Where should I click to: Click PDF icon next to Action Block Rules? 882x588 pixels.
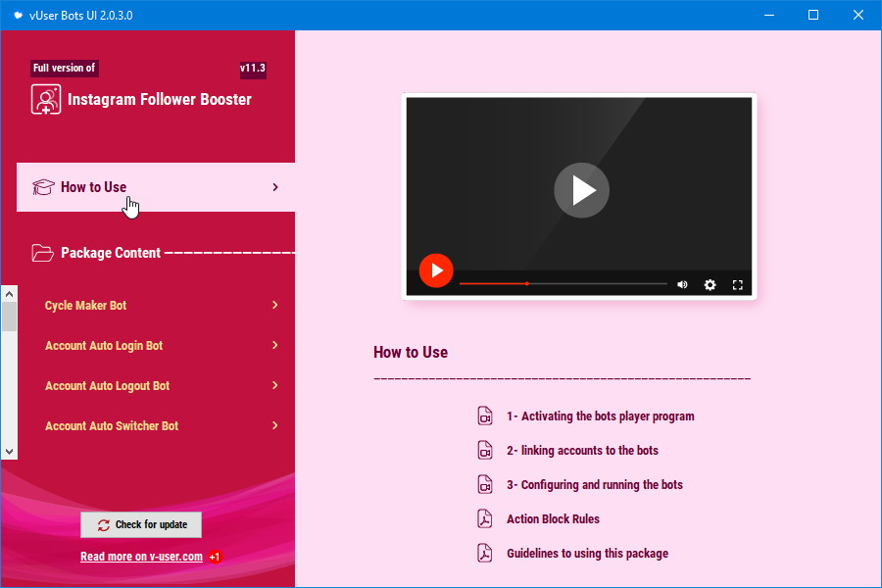(485, 518)
